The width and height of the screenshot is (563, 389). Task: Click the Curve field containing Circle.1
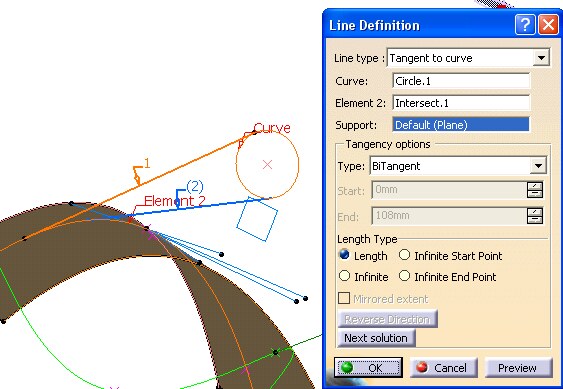[461, 81]
